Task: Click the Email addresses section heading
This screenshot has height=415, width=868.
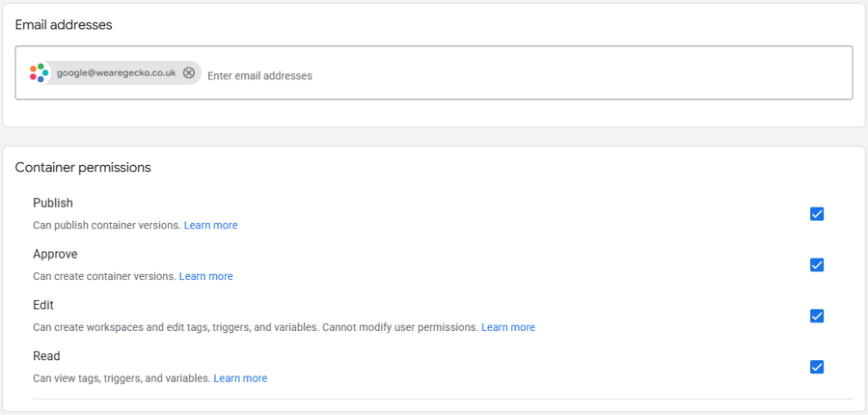Action: (64, 25)
